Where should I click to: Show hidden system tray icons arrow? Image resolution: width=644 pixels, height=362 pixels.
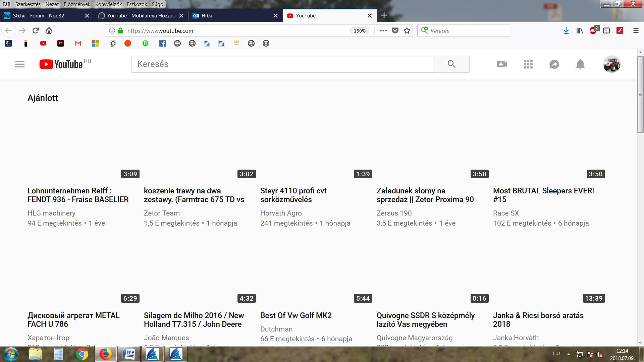tap(569, 354)
